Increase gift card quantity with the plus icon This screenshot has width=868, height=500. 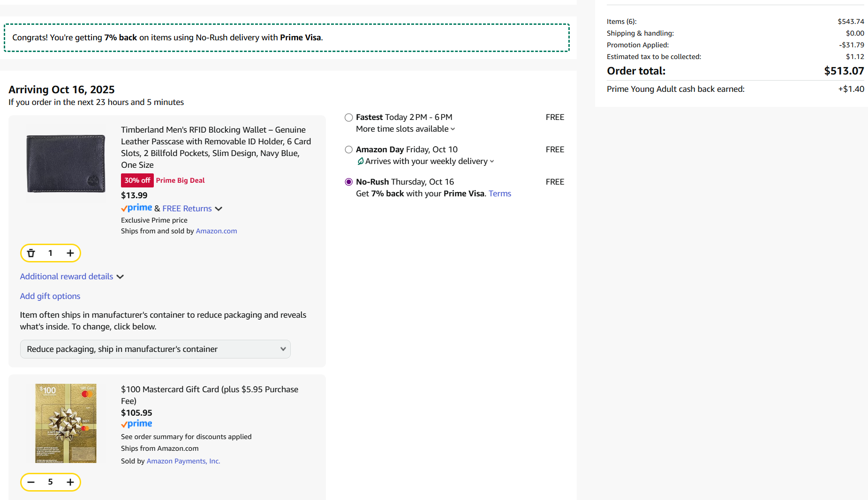pyautogui.click(x=70, y=482)
